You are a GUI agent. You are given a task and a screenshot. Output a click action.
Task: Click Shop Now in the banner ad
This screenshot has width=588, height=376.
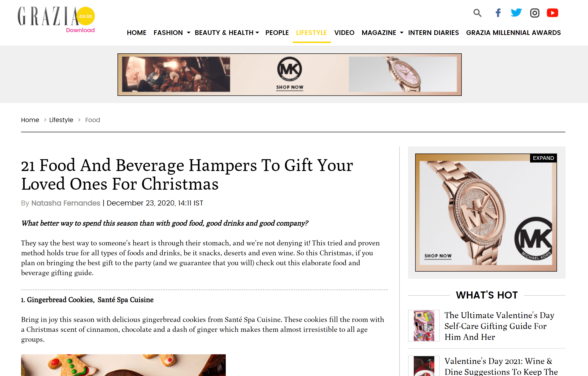coord(290,87)
